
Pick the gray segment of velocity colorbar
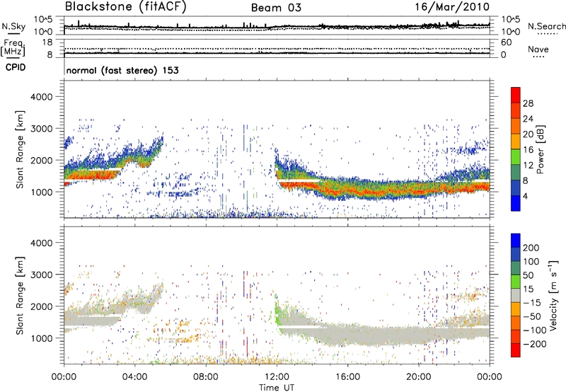coord(516,295)
